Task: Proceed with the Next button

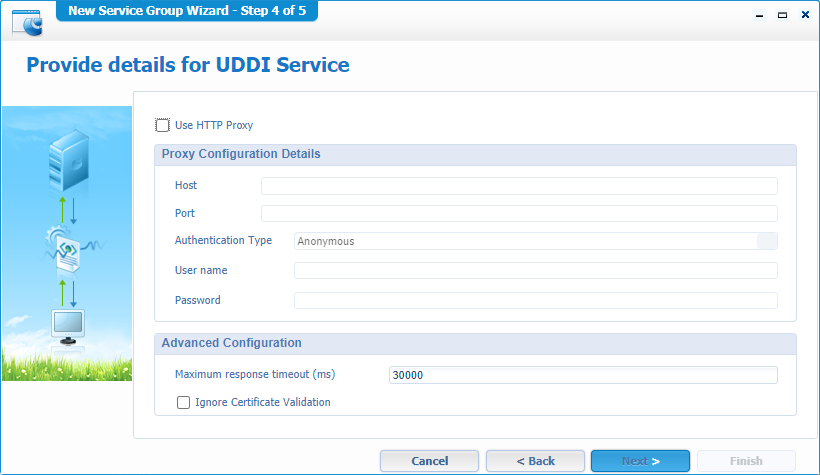Action: point(640,461)
